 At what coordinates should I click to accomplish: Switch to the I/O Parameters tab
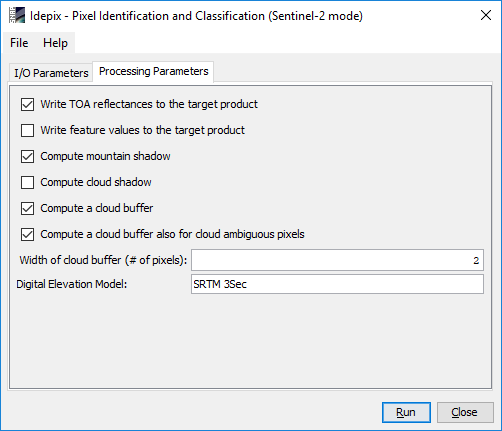(51, 73)
